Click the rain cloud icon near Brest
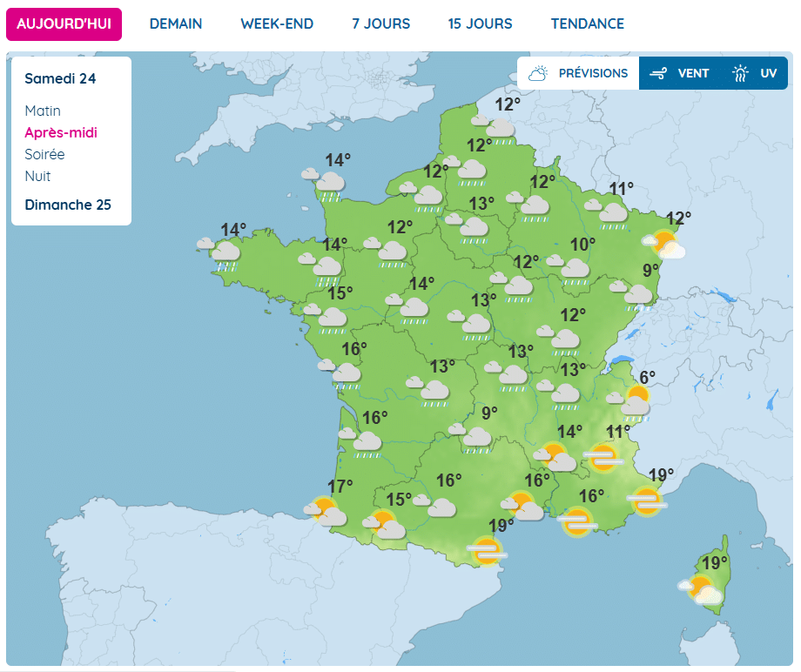The image size is (801, 672). pos(219,252)
